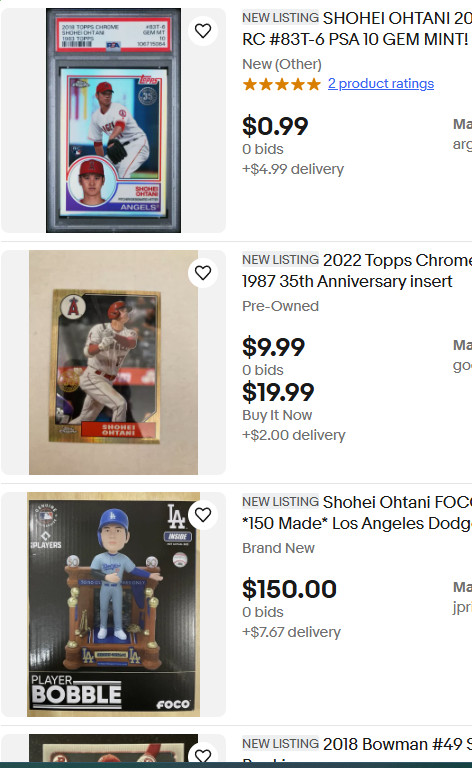The image size is (472, 768).
Task: View the Player Bobble FOCO box image
Action: [114, 604]
